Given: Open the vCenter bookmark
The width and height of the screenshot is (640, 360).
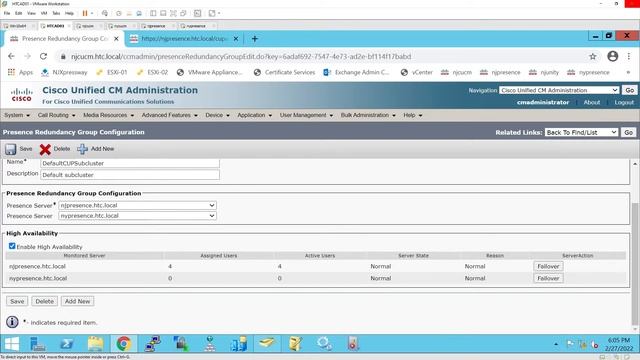Looking at the screenshot, I should tap(417, 72).
